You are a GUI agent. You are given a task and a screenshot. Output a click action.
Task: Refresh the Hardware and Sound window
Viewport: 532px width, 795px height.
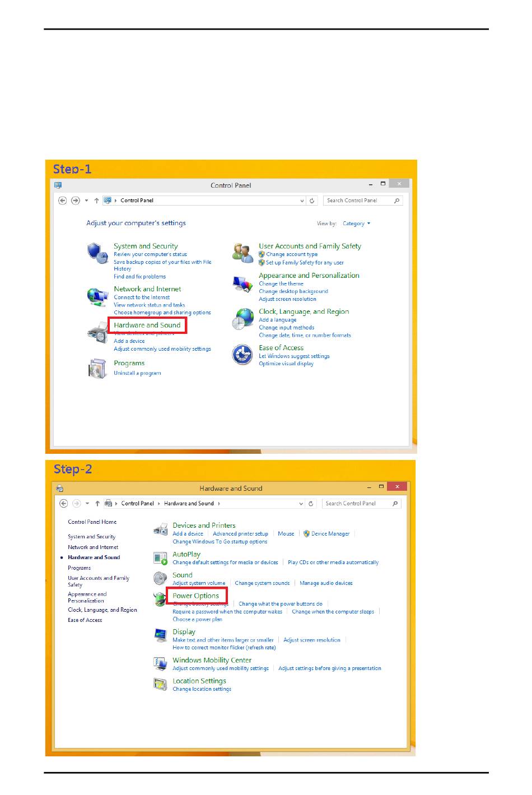tap(311, 504)
